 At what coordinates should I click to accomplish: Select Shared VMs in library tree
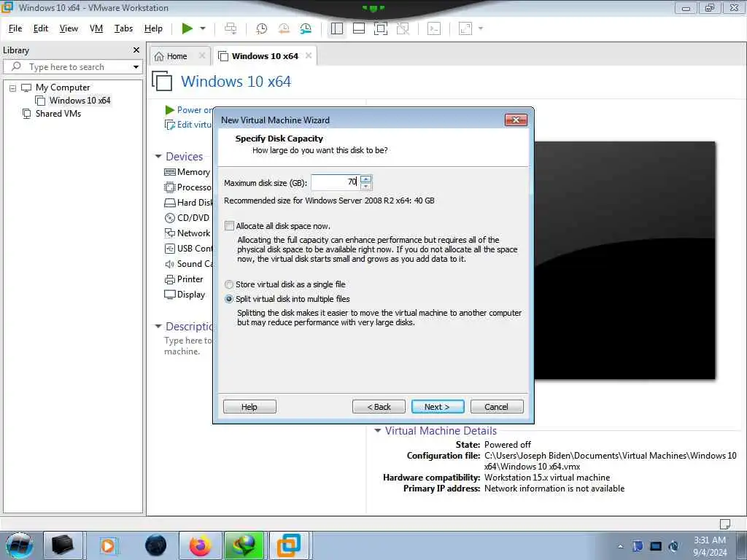(58, 113)
